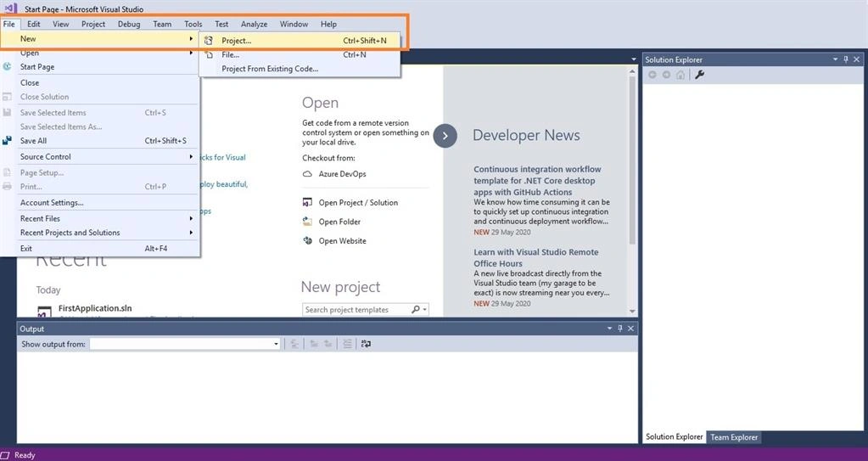The width and height of the screenshot is (868, 461).
Task: Open the Debug menu
Action: click(129, 24)
